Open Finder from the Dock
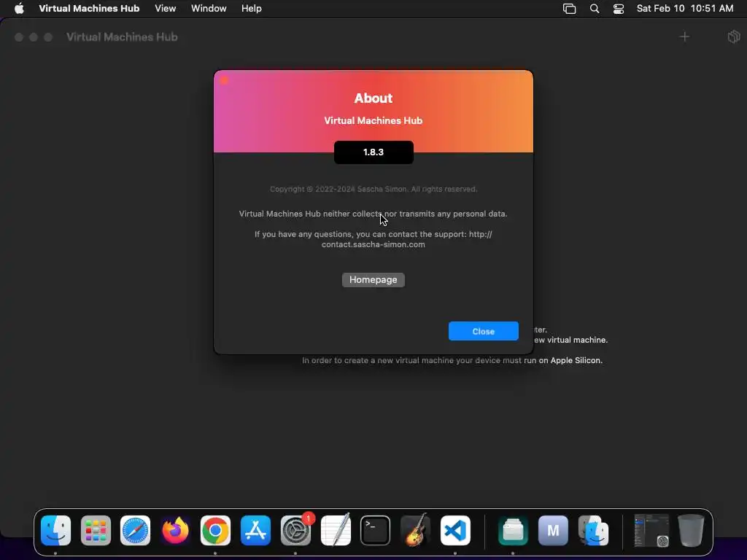The image size is (747, 560). 55,531
